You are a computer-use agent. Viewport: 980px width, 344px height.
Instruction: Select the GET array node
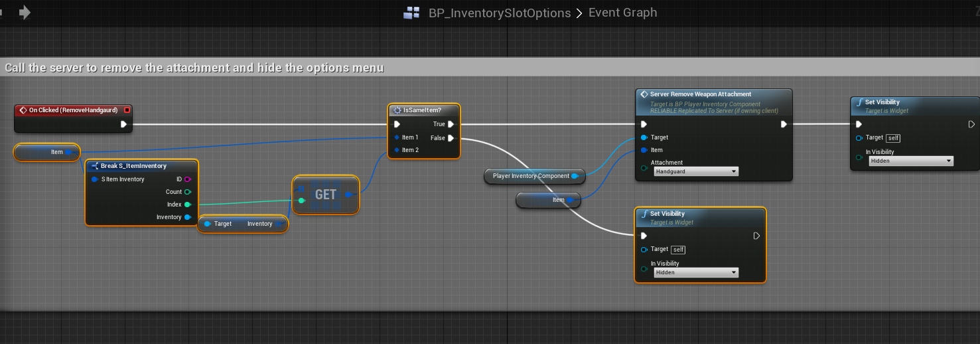tap(325, 195)
